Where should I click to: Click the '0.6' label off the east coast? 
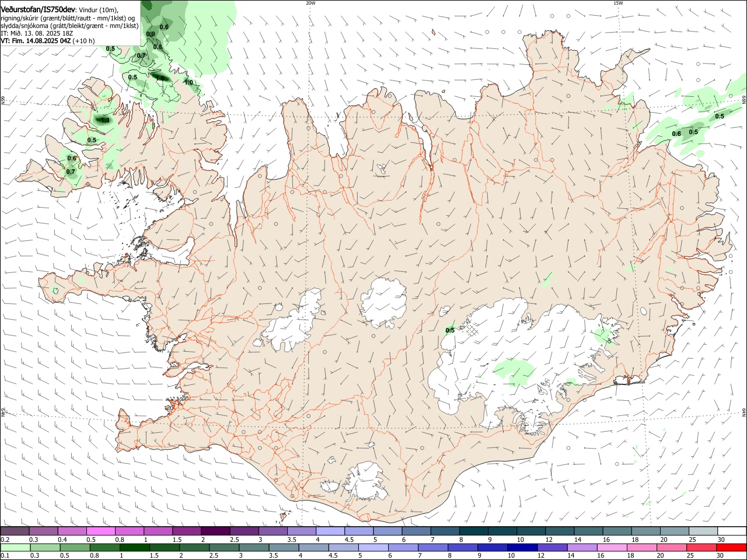coord(676,134)
